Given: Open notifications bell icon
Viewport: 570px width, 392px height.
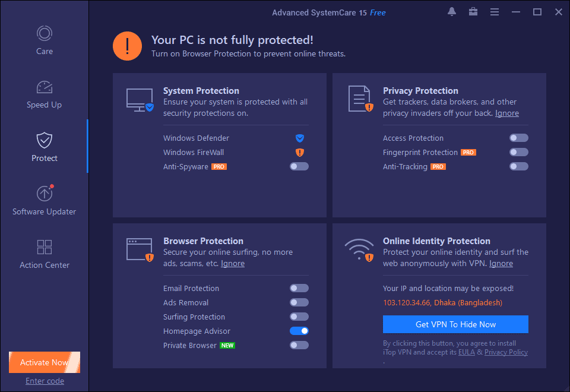Looking at the screenshot, I should (452, 12).
